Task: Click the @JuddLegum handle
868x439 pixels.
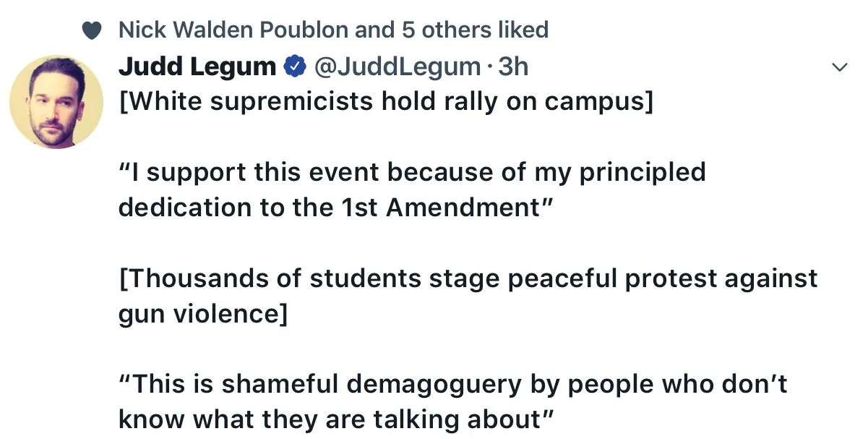Action: point(397,67)
